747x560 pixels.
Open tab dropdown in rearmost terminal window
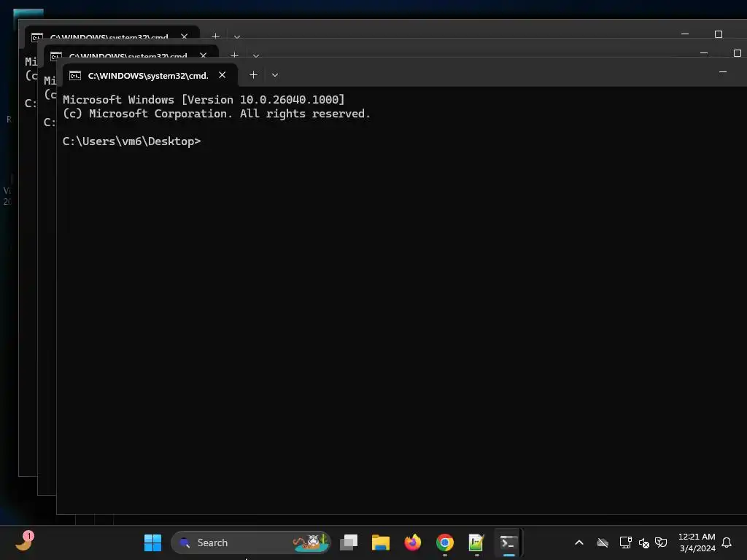click(x=237, y=36)
